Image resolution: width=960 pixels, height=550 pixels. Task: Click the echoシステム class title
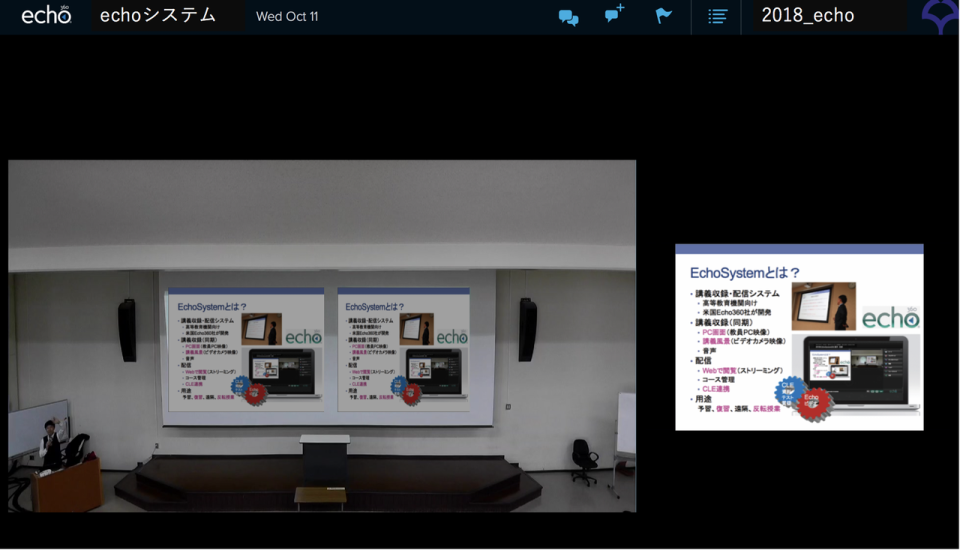(158, 15)
